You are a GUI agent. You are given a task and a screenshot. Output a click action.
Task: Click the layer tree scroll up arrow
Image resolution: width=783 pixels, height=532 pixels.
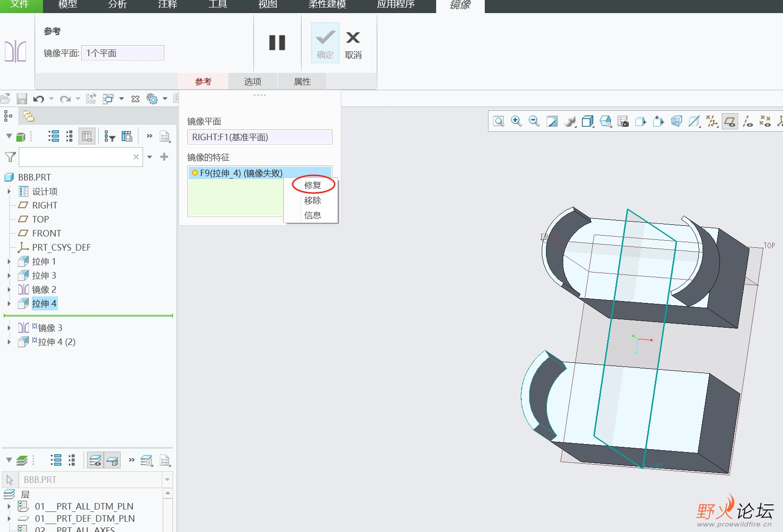pos(168,493)
